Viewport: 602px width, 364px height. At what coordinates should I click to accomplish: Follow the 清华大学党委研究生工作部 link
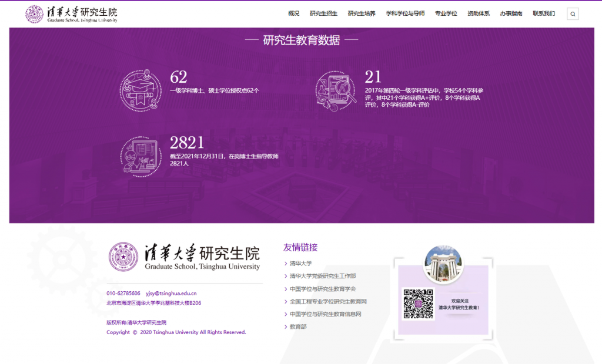323,276
